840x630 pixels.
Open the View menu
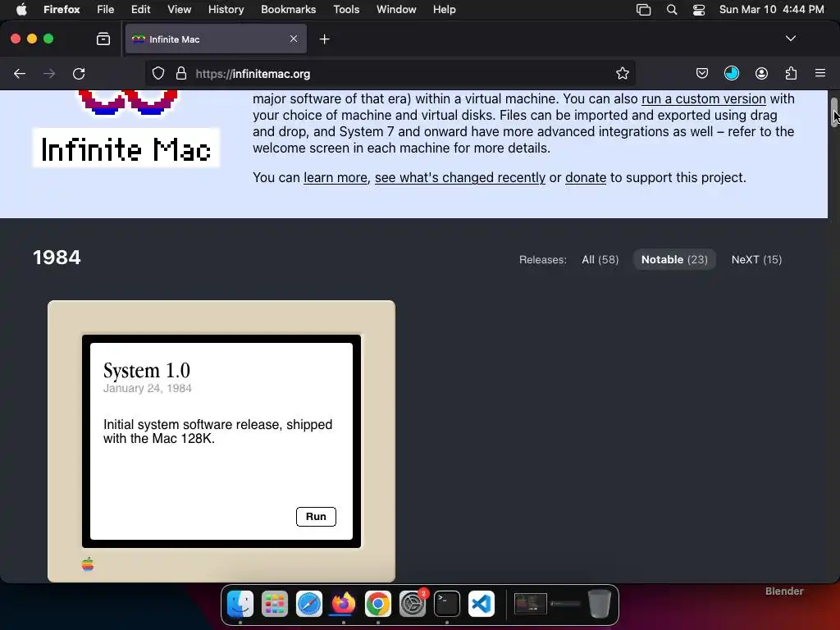tap(179, 9)
